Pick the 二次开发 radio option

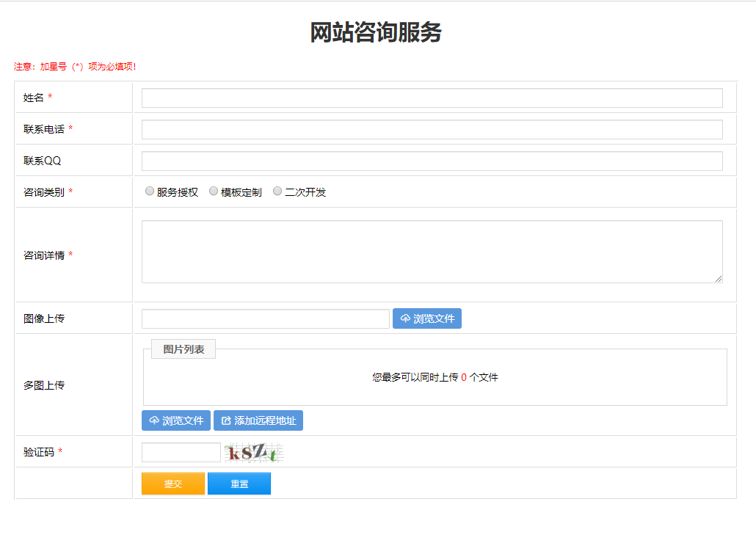[277, 192]
